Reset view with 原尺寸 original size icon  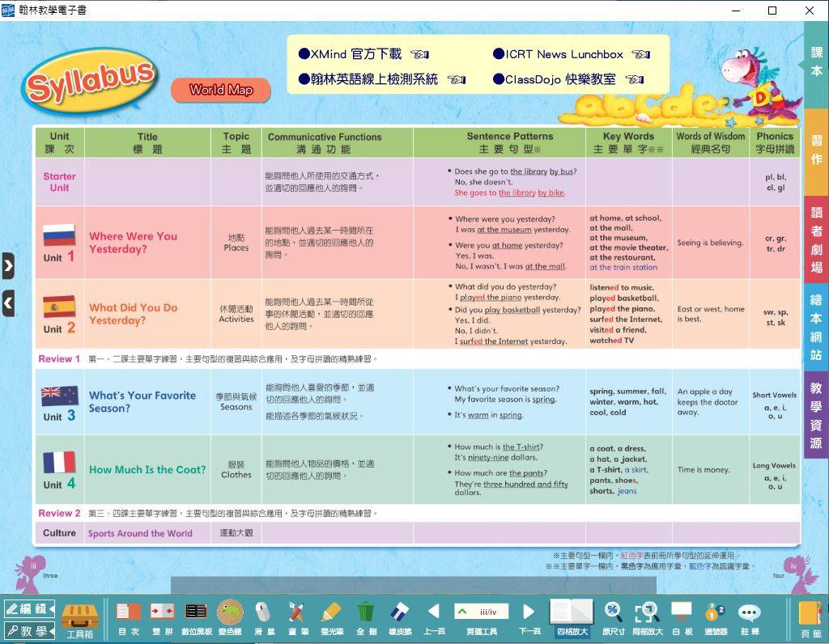[x=614, y=612]
